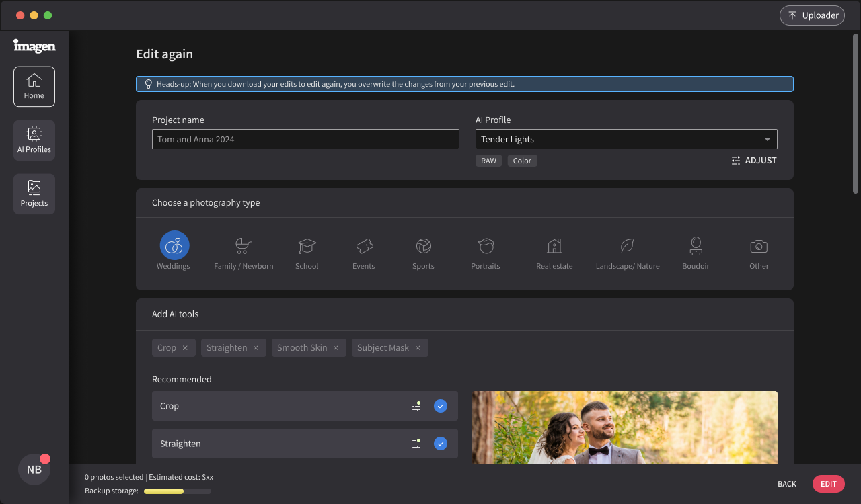
Task: Click the wedding couple preview image
Action: tap(624, 427)
